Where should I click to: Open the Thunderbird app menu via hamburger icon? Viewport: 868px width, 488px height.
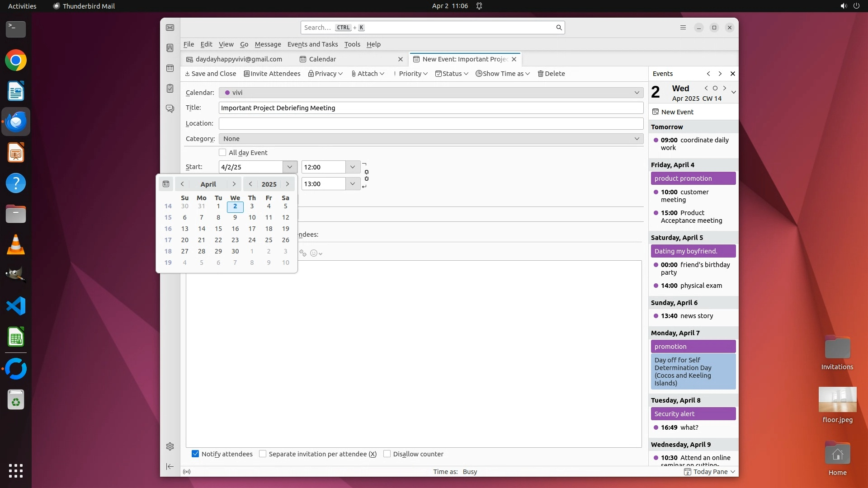(x=683, y=28)
